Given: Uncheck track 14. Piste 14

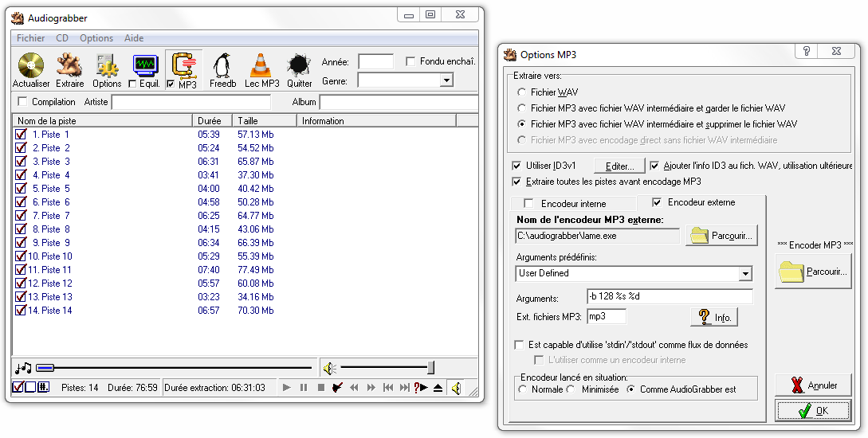Looking at the screenshot, I should tap(21, 311).
